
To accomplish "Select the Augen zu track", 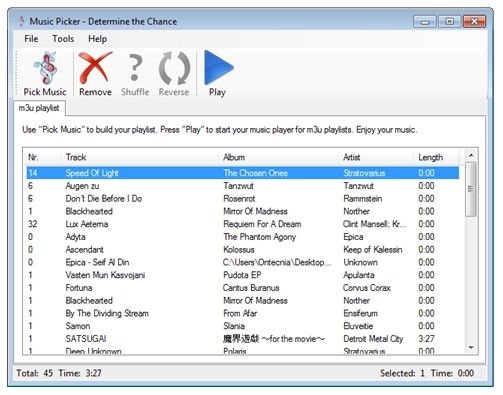I will 82,186.
